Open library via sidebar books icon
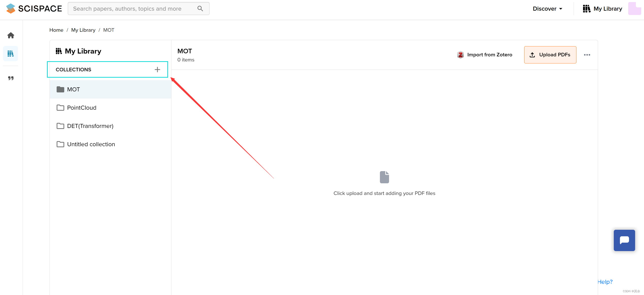Image resolution: width=644 pixels, height=295 pixels. click(x=11, y=54)
